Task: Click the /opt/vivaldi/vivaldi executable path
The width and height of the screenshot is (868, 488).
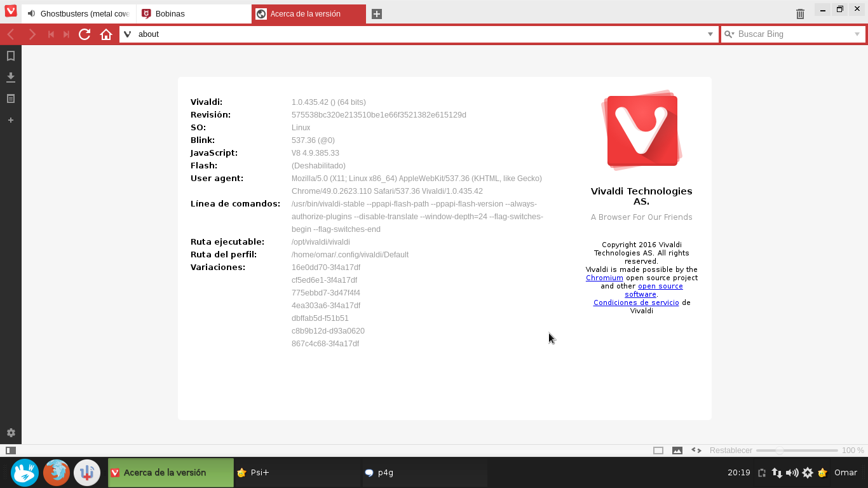Action: coord(321,242)
